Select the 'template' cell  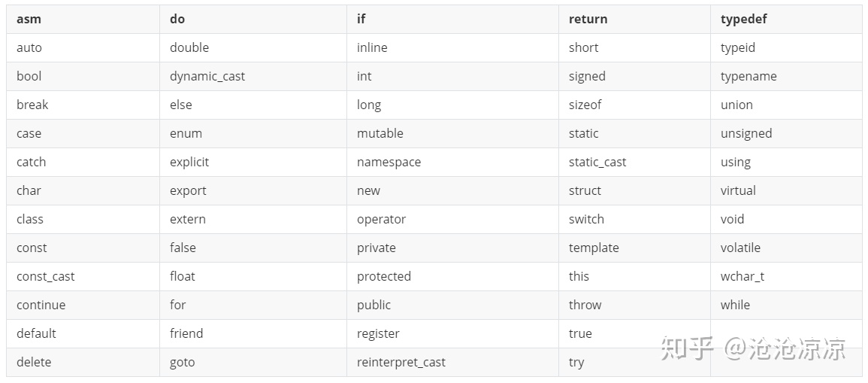pos(594,248)
